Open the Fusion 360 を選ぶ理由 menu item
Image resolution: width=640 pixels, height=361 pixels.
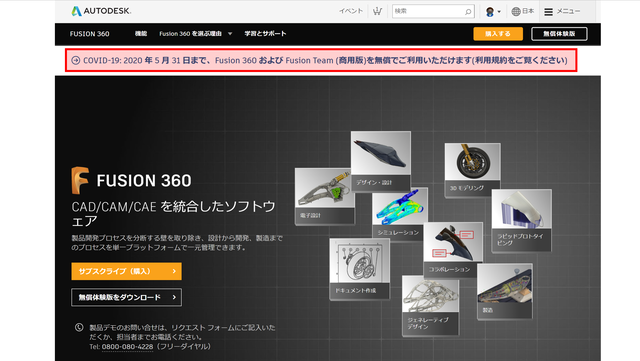click(190, 33)
